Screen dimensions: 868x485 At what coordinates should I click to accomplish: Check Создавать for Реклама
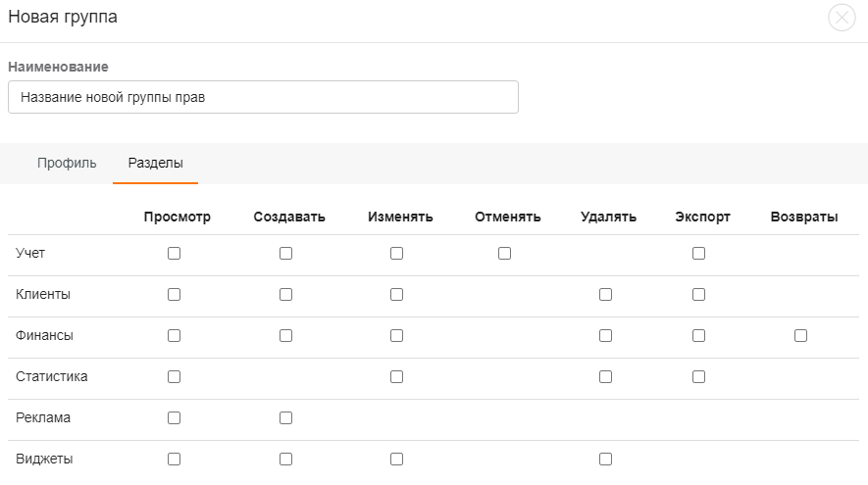click(285, 418)
